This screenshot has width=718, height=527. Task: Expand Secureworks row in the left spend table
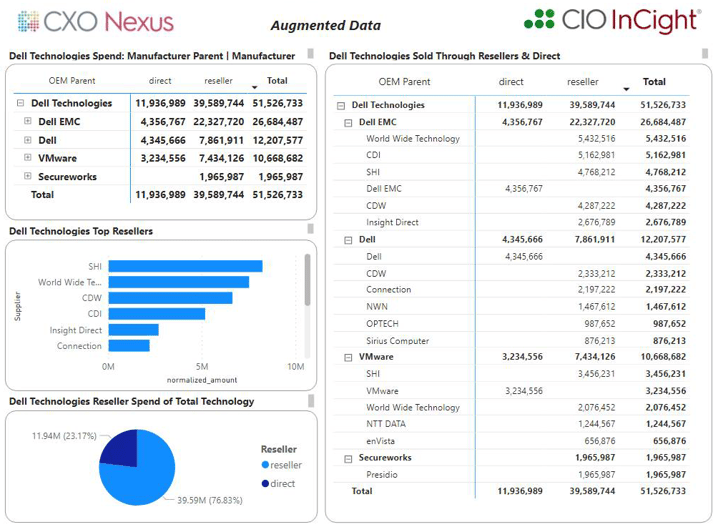tap(28, 176)
